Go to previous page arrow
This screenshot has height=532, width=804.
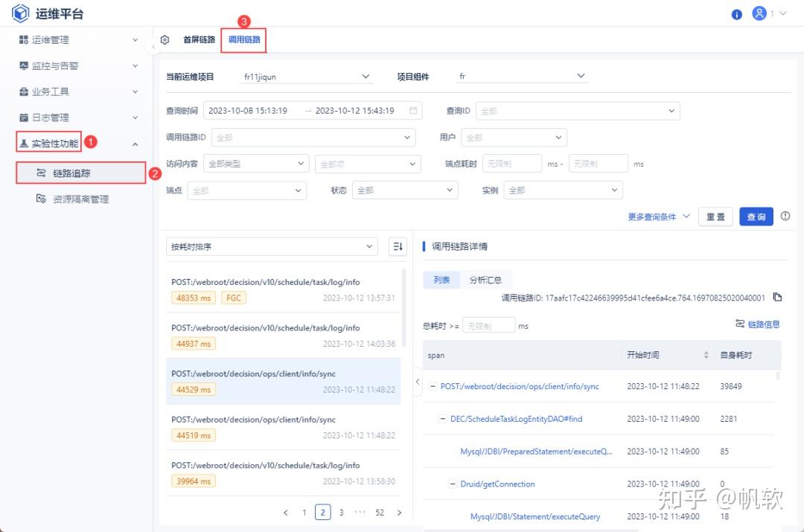pos(286,512)
